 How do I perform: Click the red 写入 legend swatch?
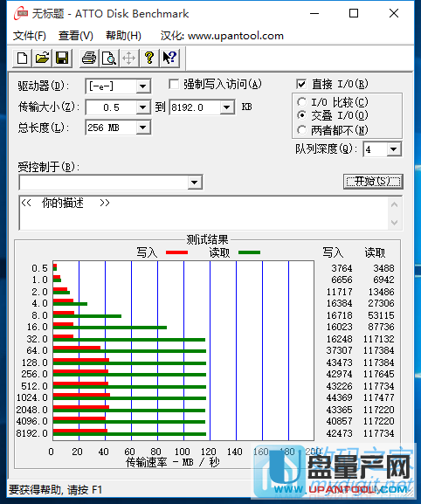coord(176,252)
